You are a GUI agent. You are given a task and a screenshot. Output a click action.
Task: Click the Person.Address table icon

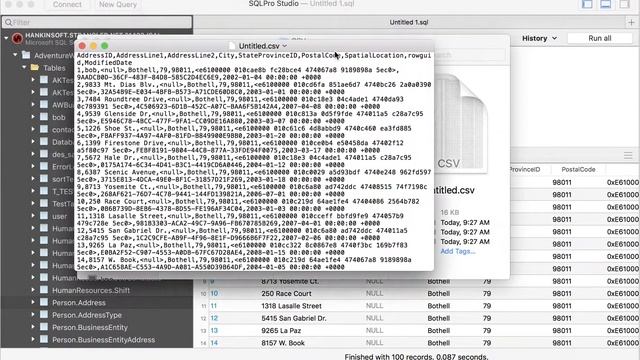44,302
